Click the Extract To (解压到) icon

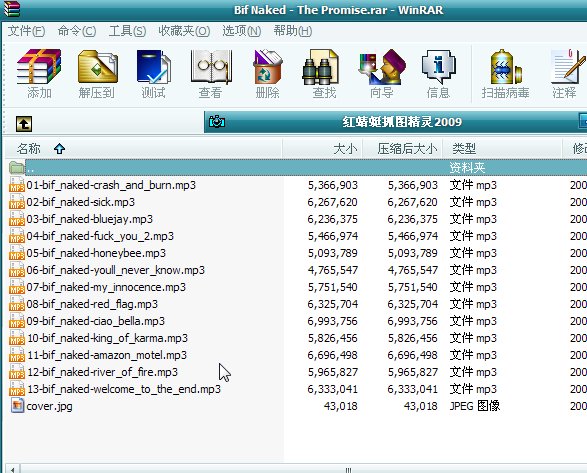[97, 67]
